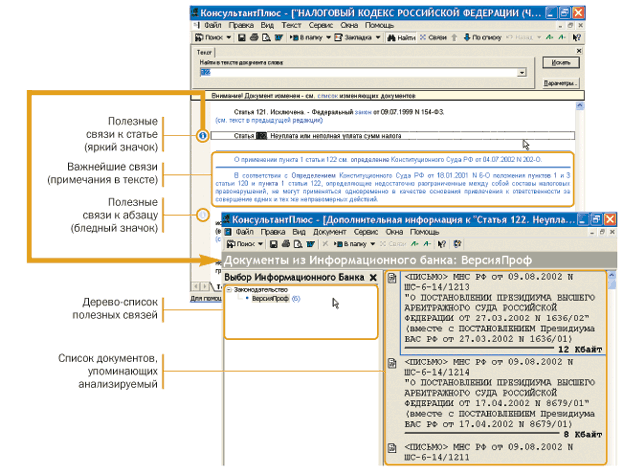Click save icon in Дополнительная информация toolbar

[x=274, y=244]
